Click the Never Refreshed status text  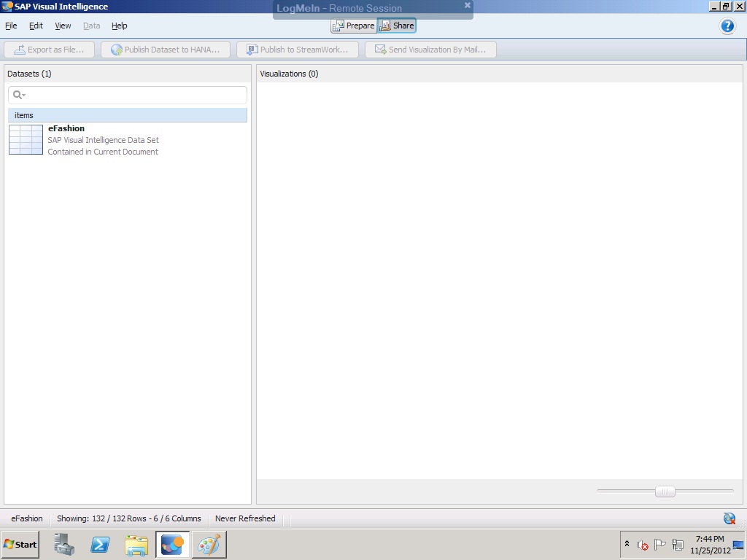pyautogui.click(x=245, y=518)
